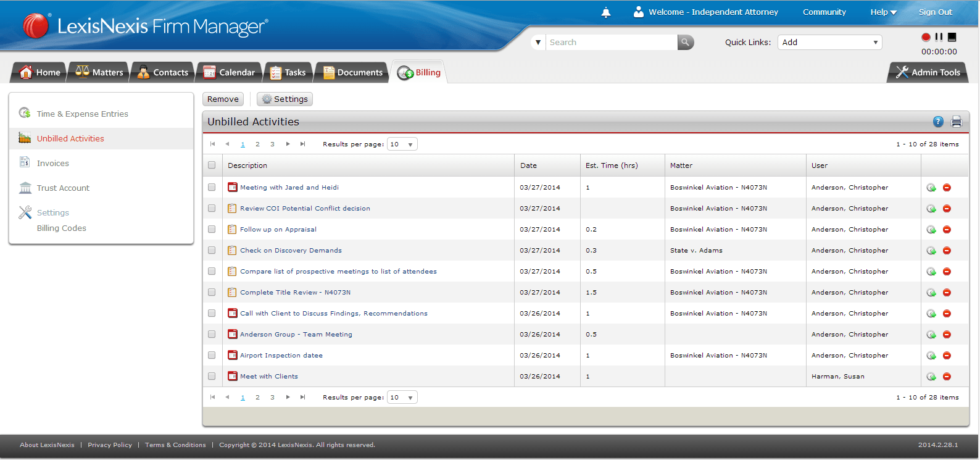Image resolution: width=980 pixels, height=460 pixels.
Task: Open the Calendar tab
Action: click(229, 72)
